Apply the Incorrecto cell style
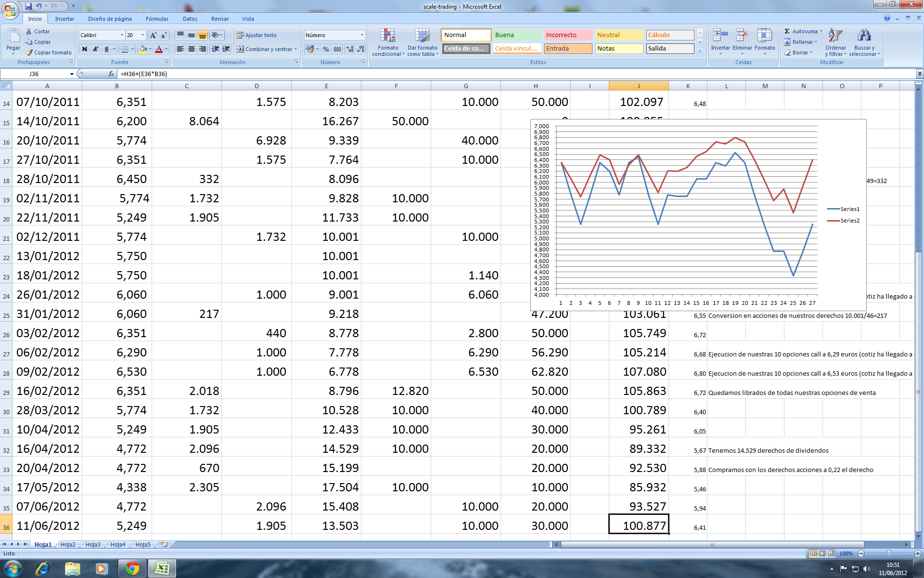 [x=568, y=35]
